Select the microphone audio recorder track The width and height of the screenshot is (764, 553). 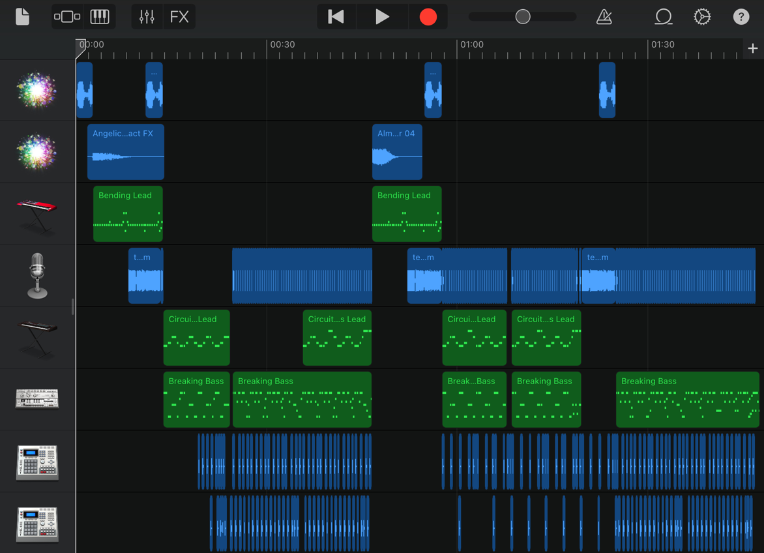point(37,275)
